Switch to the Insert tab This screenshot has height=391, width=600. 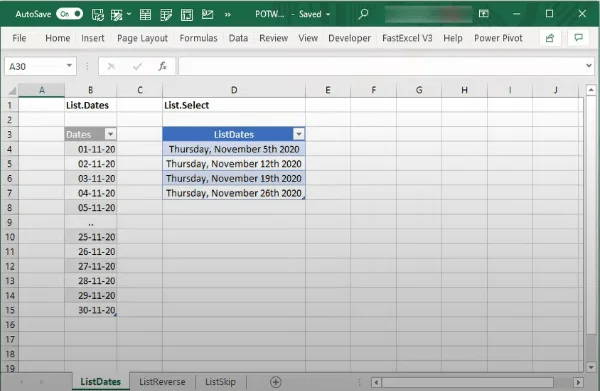tap(93, 38)
